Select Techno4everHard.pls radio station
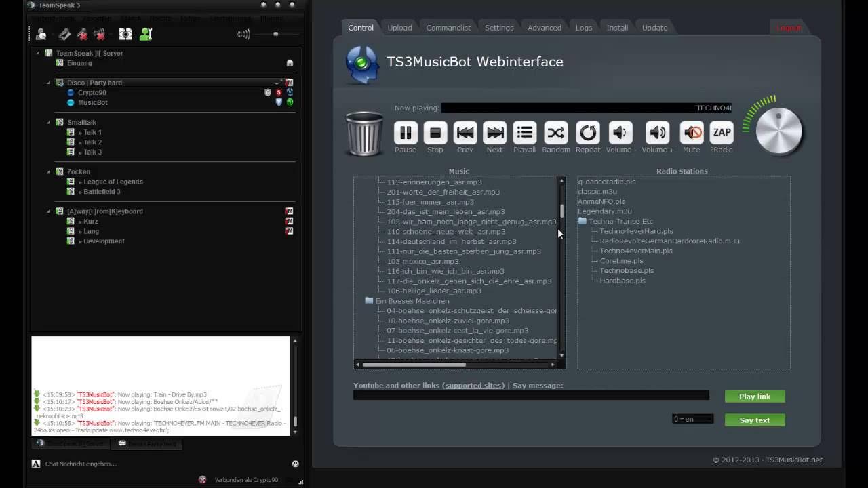Screen dimensions: 868x488 click(x=636, y=231)
